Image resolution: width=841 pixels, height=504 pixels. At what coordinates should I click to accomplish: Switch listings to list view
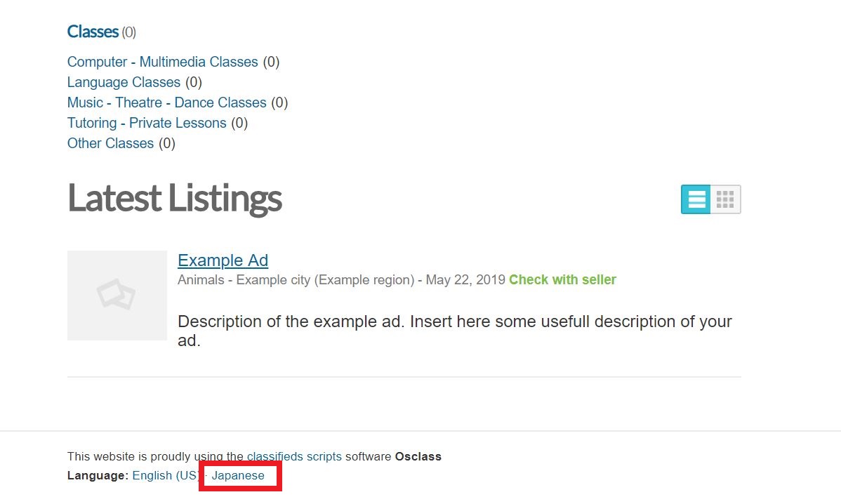[696, 199]
